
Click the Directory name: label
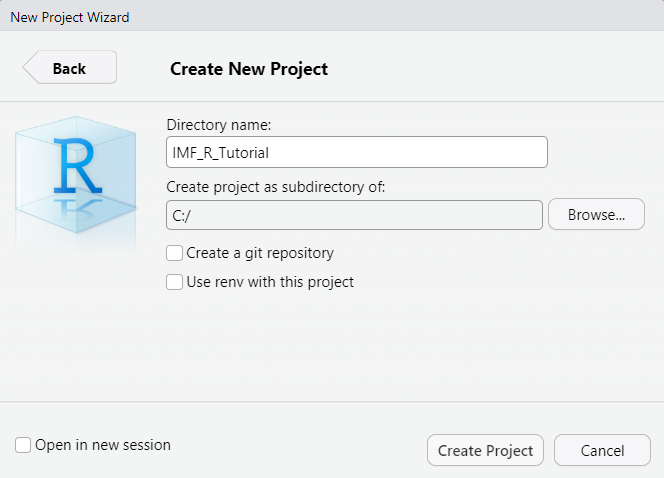pos(219,125)
